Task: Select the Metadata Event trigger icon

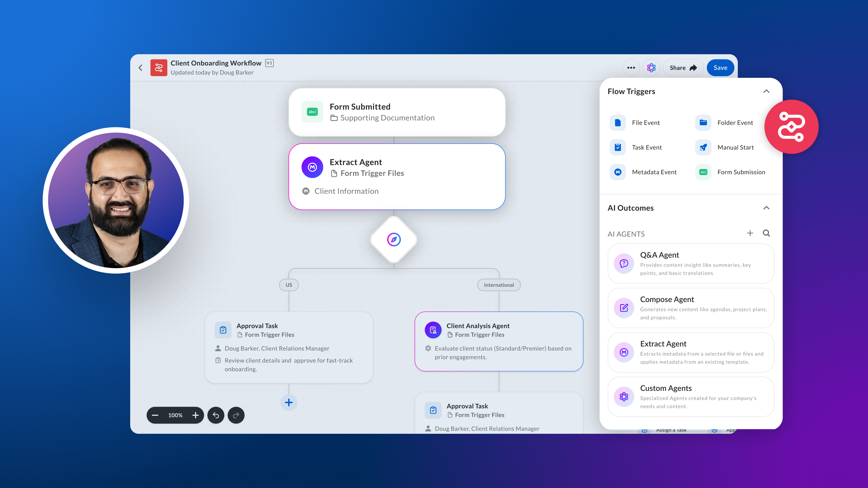Action: pos(618,172)
